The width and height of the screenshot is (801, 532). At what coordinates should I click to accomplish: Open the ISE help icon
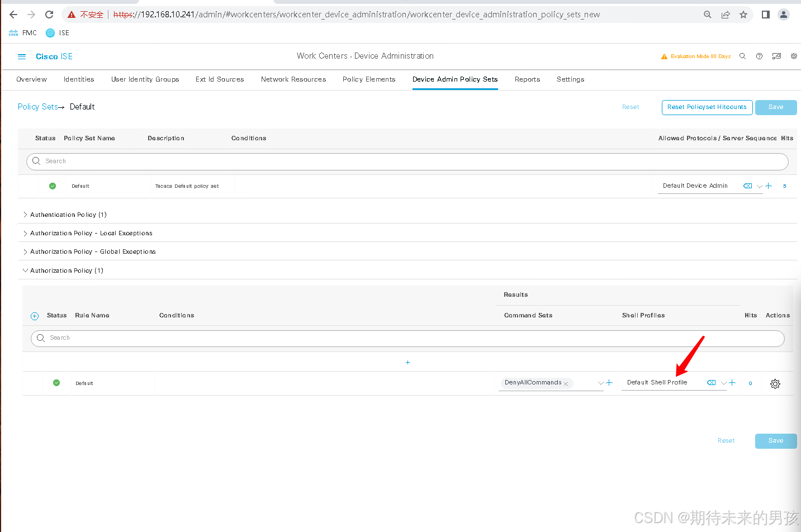pos(759,56)
